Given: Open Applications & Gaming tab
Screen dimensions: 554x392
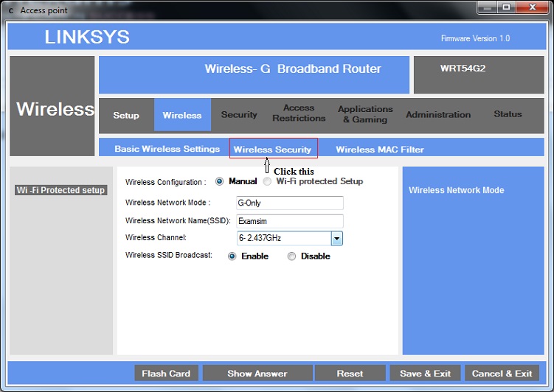Looking at the screenshot, I should 365,114.
